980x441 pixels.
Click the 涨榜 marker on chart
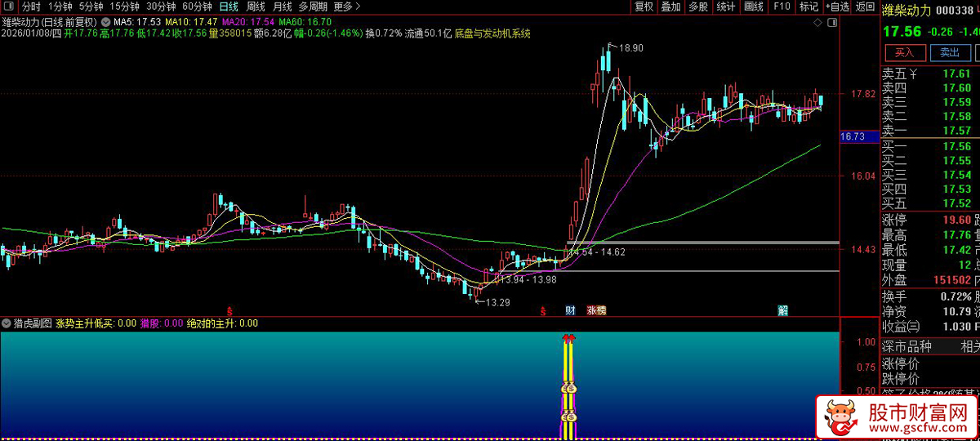[597, 310]
